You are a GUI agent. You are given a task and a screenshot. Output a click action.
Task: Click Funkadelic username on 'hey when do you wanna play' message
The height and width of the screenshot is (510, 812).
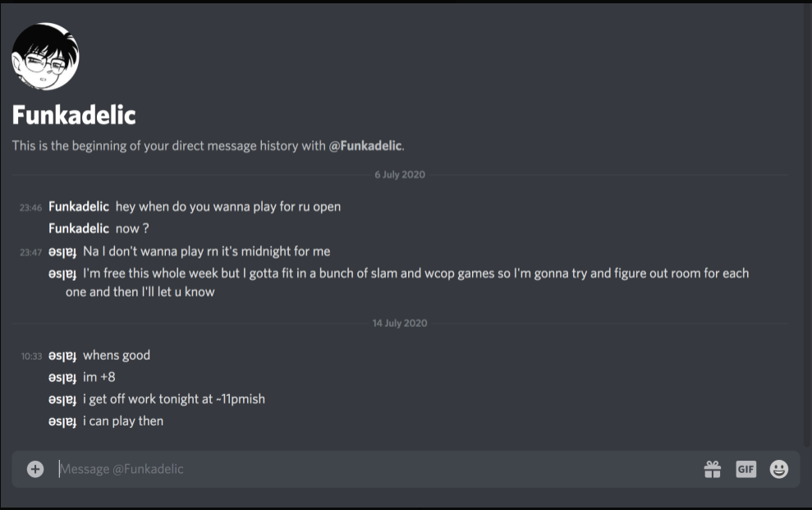pyautogui.click(x=79, y=207)
